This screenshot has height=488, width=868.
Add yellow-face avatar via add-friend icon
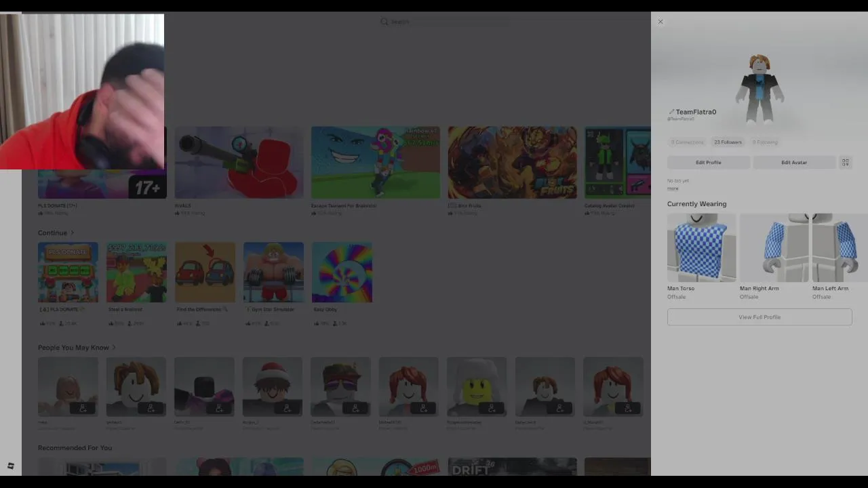(492, 408)
